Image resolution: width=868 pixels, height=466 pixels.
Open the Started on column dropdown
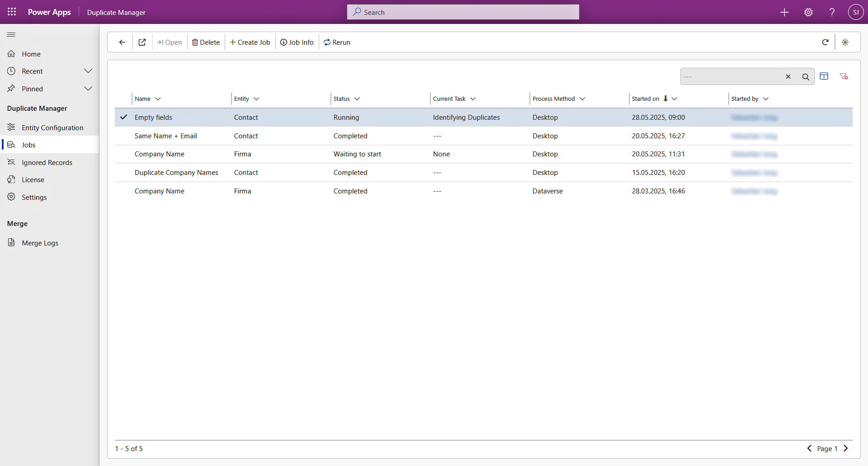tap(675, 99)
